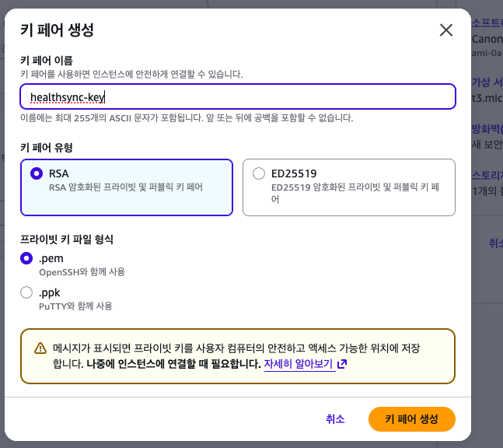Click the PuTTY와 함께 사용 description
The width and height of the screenshot is (503, 448).
tap(75, 306)
